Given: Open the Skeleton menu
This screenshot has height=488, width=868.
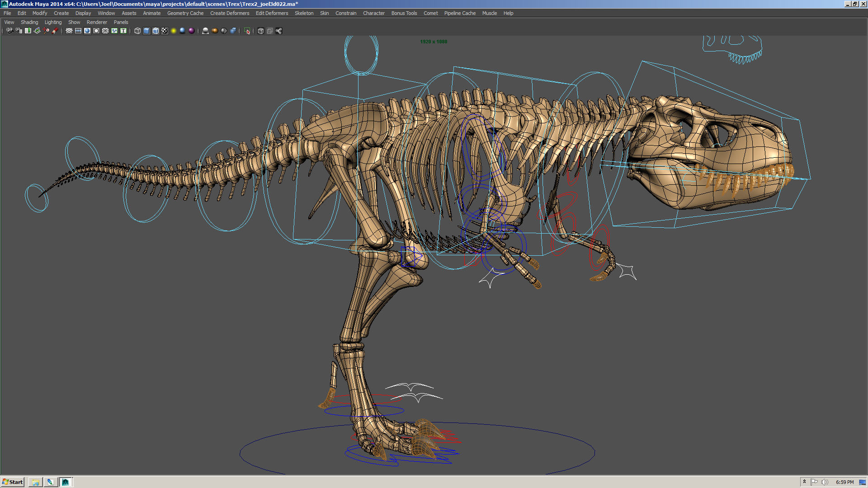Looking at the screenshot, I should 304,13.
